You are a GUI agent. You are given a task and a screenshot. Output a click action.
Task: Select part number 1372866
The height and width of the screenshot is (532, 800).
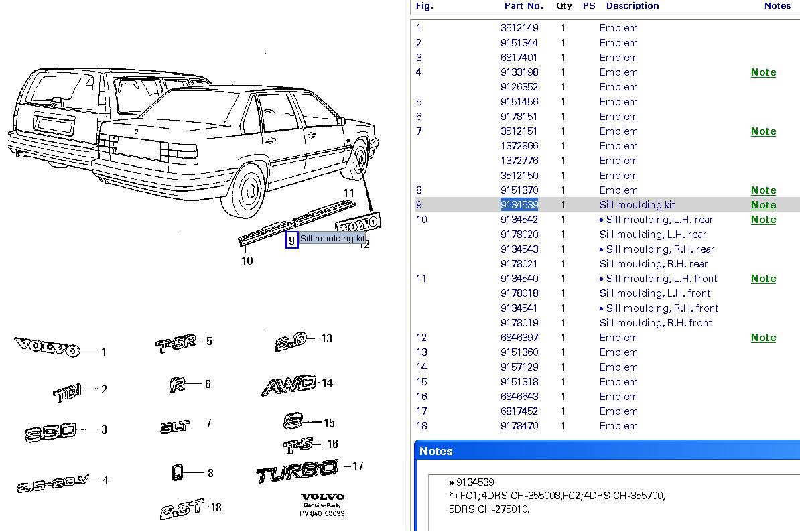(519, 146)
